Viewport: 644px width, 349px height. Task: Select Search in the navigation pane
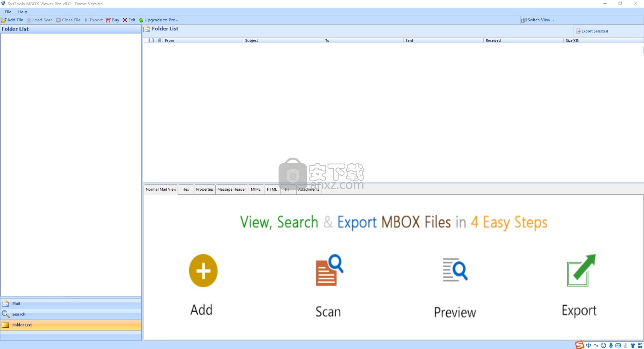tap(71, 314)
